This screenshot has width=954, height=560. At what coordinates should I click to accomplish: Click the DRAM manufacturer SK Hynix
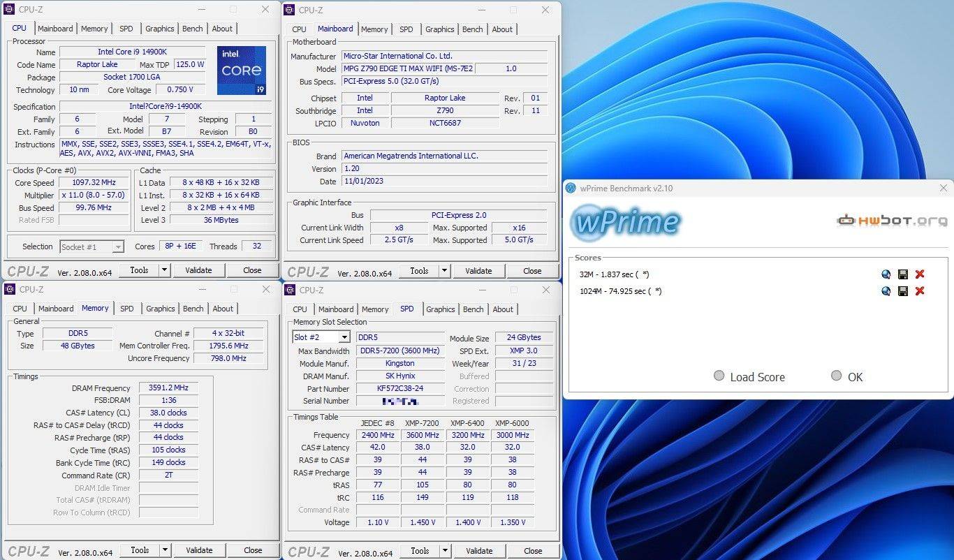click(400, 376)
